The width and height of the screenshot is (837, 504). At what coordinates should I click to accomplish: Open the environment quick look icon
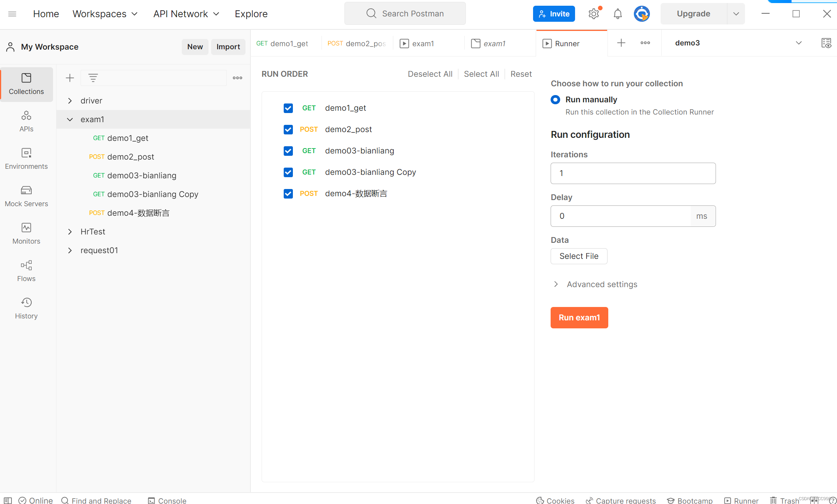(x=826, y=43)
